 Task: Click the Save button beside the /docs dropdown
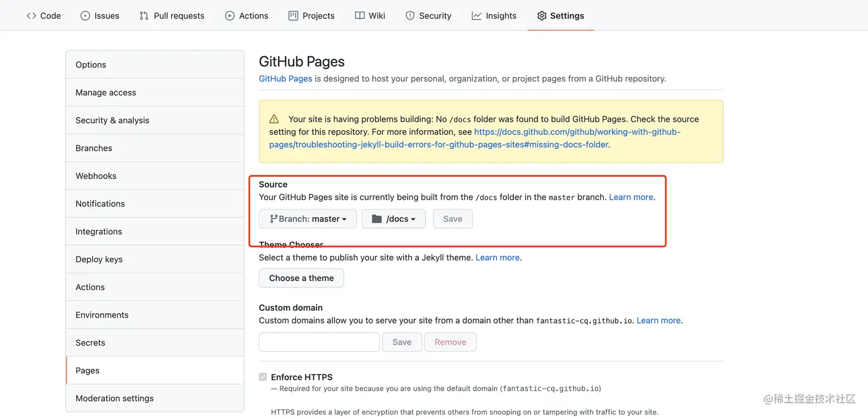pyautogui.click(x=453, y=219)
